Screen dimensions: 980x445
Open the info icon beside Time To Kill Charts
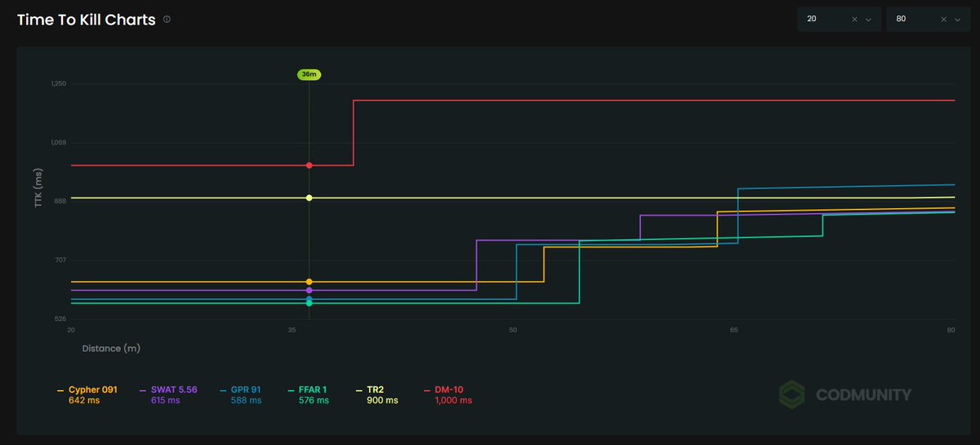click(x=167, y=19)
